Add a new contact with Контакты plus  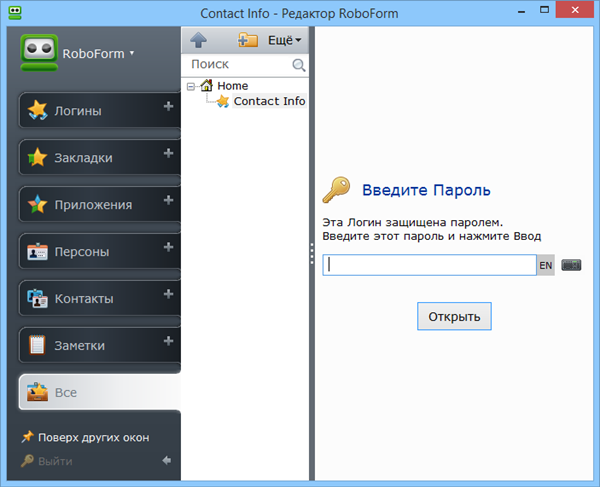coord(168,294)
